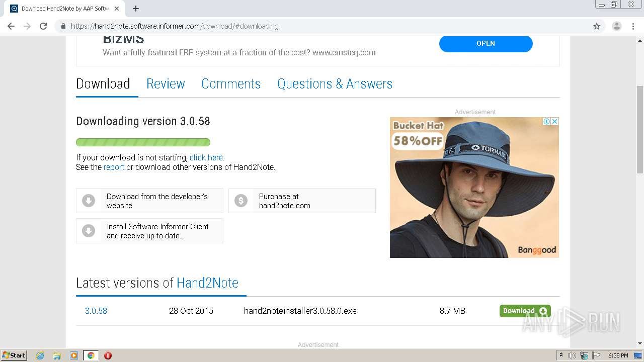Screen dimensions: 644x362
Task: Click the arrow icon beside Install Software Informer
Action: click(89, 231)
